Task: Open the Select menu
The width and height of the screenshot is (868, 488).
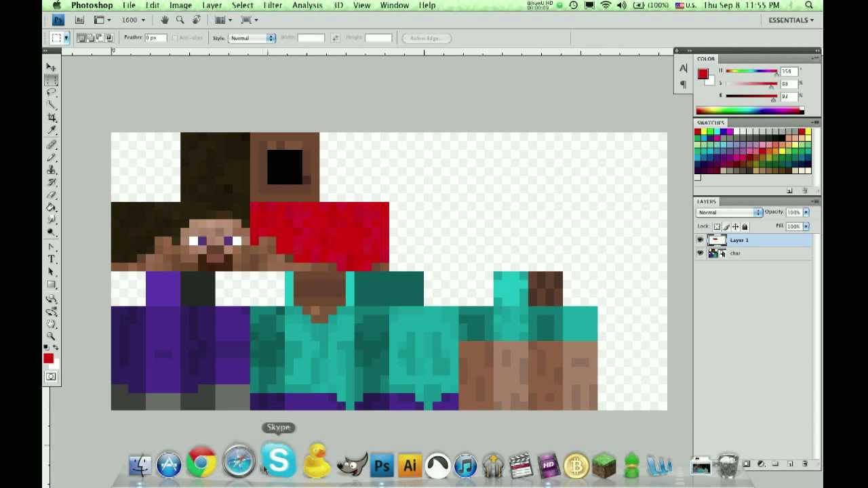Action: point(242,5)
